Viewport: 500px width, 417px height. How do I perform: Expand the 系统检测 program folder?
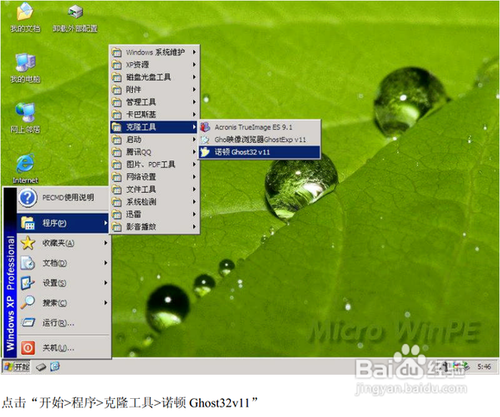point(155,202)
